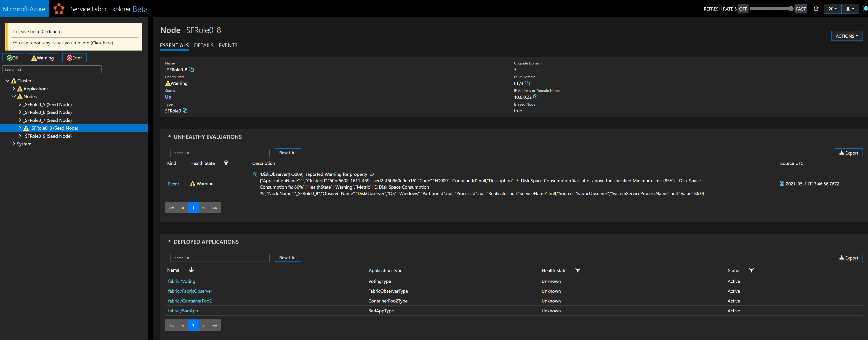Toggle the OK health filter
868x340 pixels.
13,58
